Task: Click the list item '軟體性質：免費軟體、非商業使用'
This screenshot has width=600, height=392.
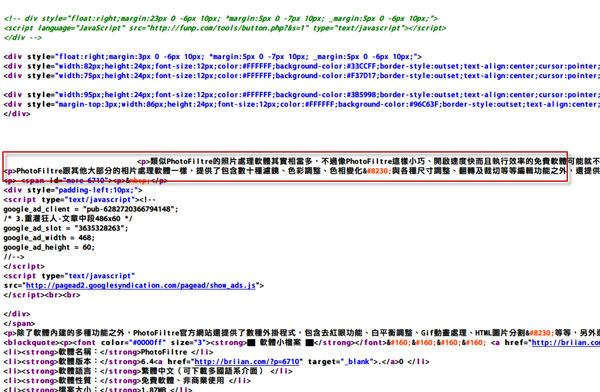Action: click(x=127, y=381)
